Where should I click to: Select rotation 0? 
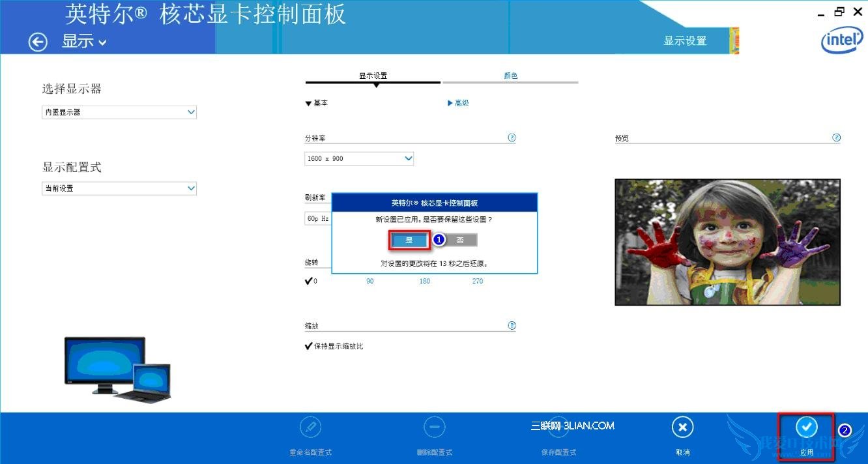(311, 281)
